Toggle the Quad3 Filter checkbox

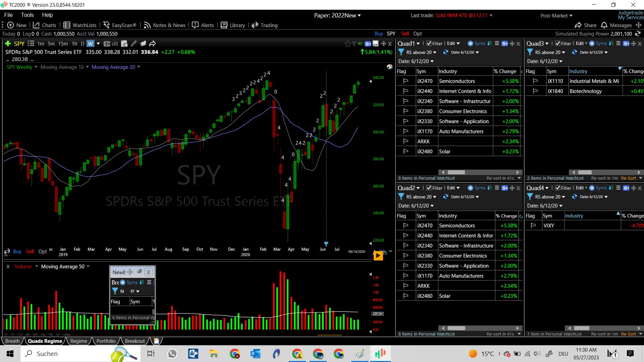click(557, 44)
